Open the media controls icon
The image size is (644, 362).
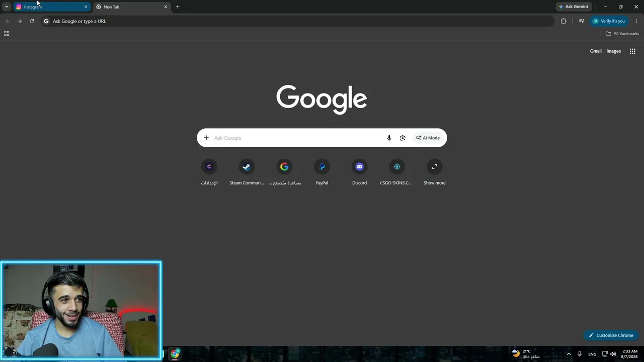[x=582, y=21]
